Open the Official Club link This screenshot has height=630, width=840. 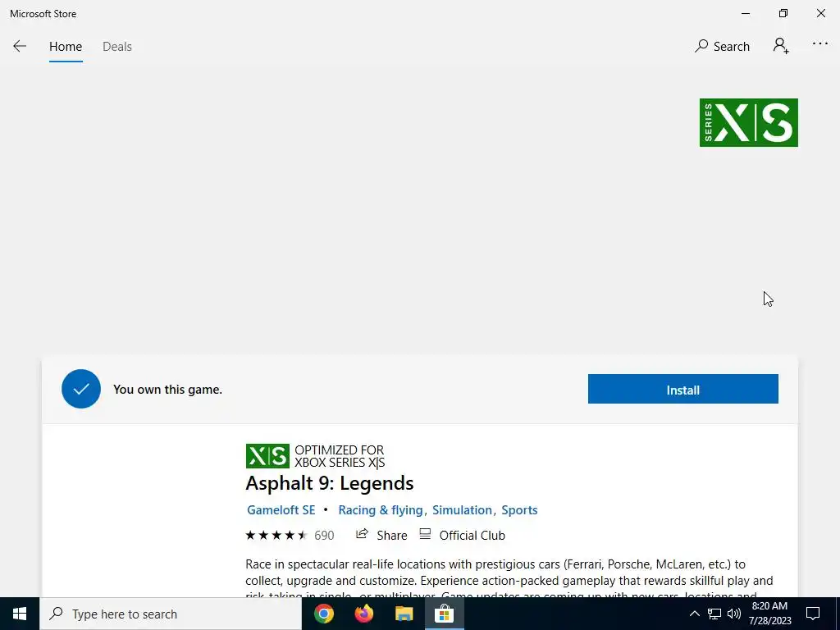463,535
